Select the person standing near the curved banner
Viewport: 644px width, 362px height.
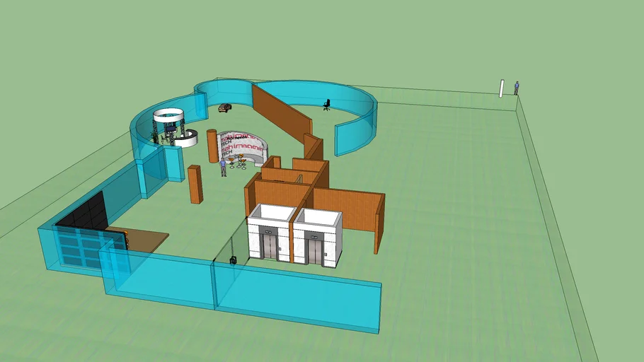pos(224,167)
